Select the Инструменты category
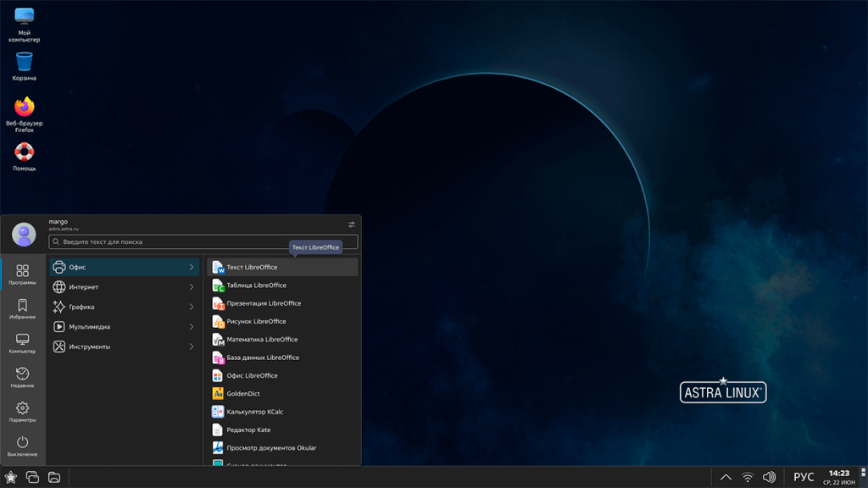This screenshot has height=488, width=868. [124, 347]
